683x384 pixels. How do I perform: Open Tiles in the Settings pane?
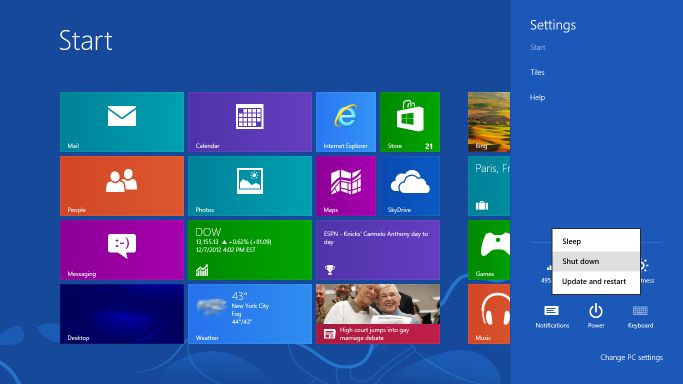coord(537,72)
